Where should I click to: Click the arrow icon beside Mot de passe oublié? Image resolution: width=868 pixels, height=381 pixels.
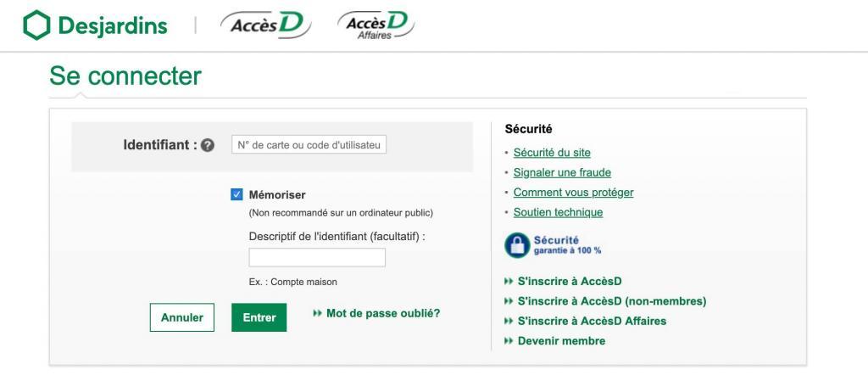[x=317, y=313]
